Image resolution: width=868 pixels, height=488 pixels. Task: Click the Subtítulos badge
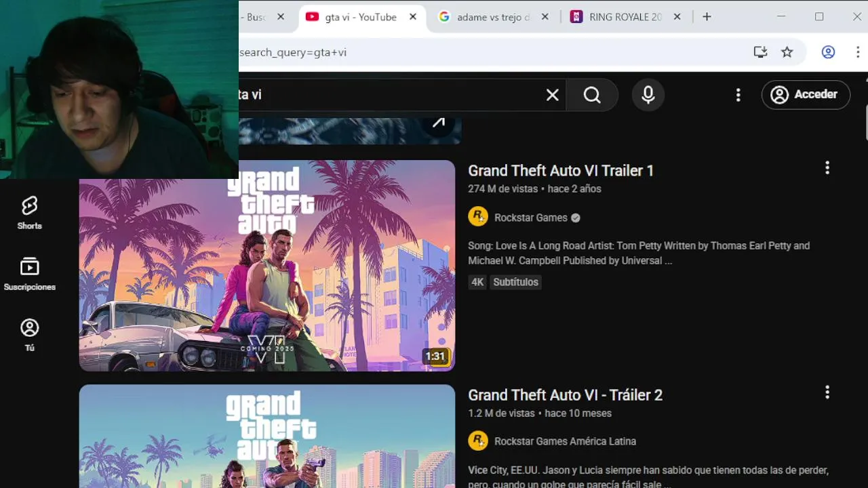pos(515,282)
